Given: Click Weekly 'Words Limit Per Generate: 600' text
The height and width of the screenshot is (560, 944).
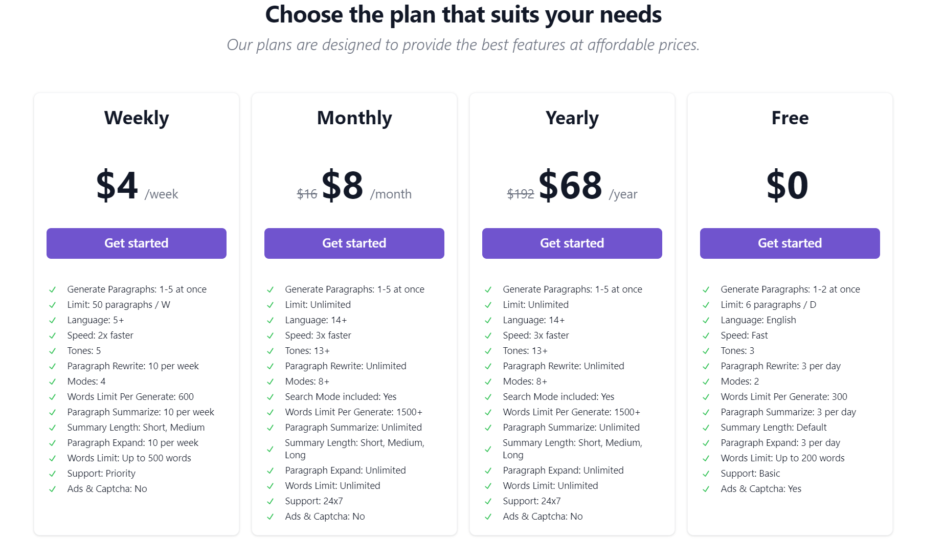Looking at the screenshot, I should point(130,397).
